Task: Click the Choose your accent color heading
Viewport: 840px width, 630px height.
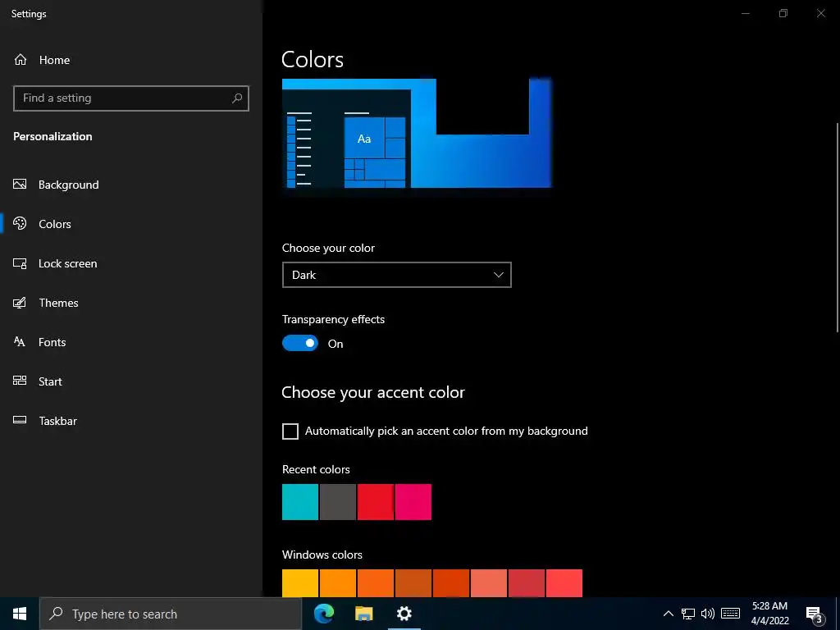Action: pos(373,393)
